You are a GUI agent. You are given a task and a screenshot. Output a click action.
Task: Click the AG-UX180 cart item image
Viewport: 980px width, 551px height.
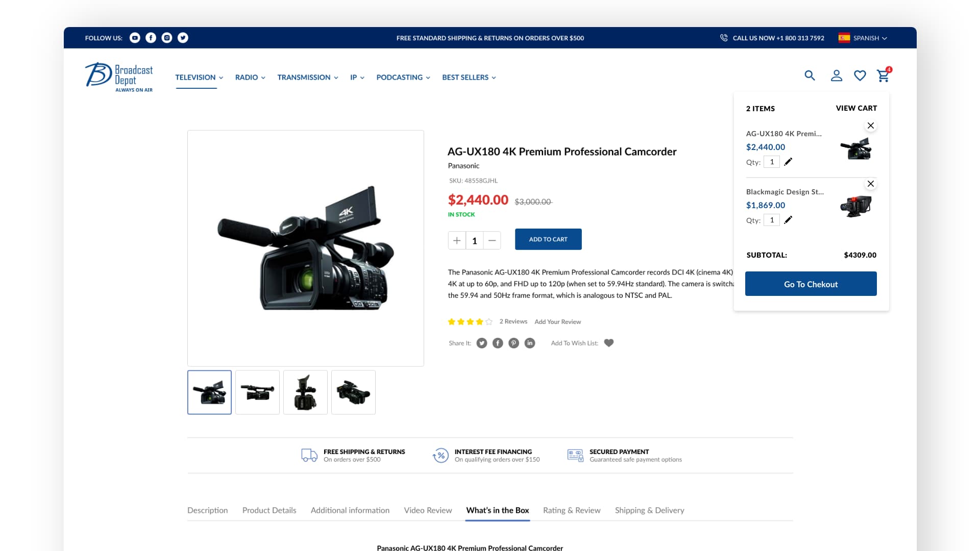pos(856,148)
